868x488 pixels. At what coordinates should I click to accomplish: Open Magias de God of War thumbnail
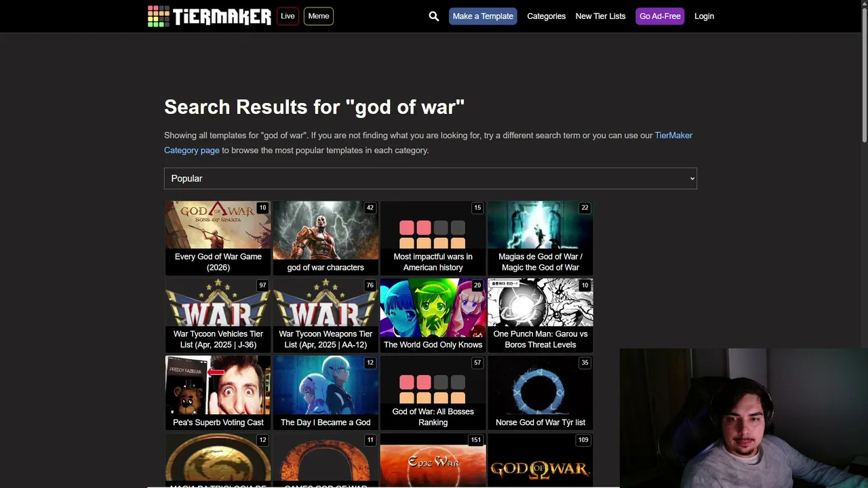point(540,225)
